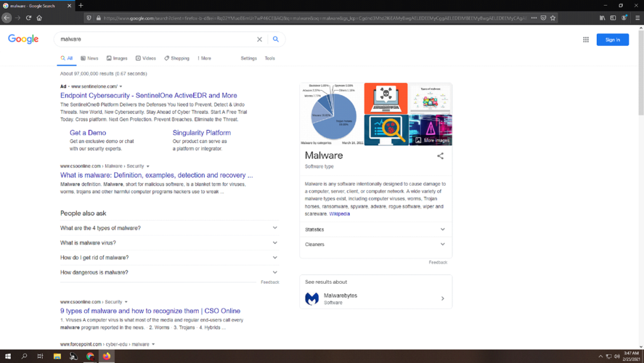
Task: Expand Cleaners section in knowledge panel
Action: (x=375, y=244)
